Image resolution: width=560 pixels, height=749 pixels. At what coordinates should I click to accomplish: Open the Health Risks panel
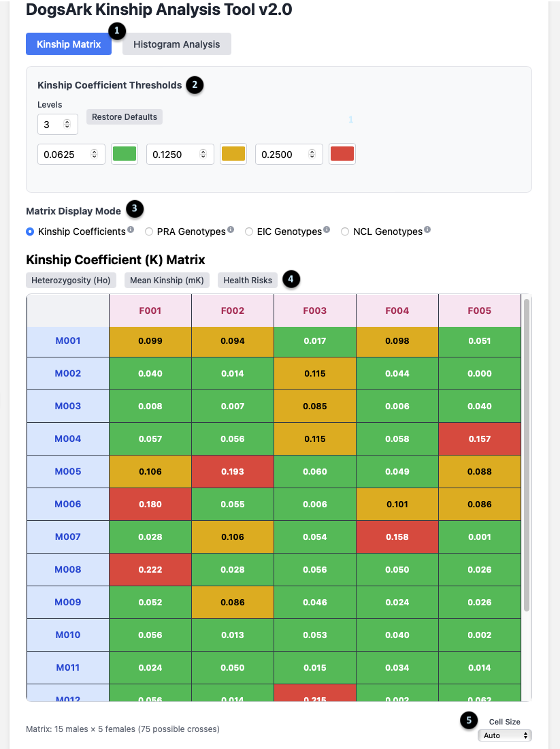pyautogui.click(x=248, y=280)
